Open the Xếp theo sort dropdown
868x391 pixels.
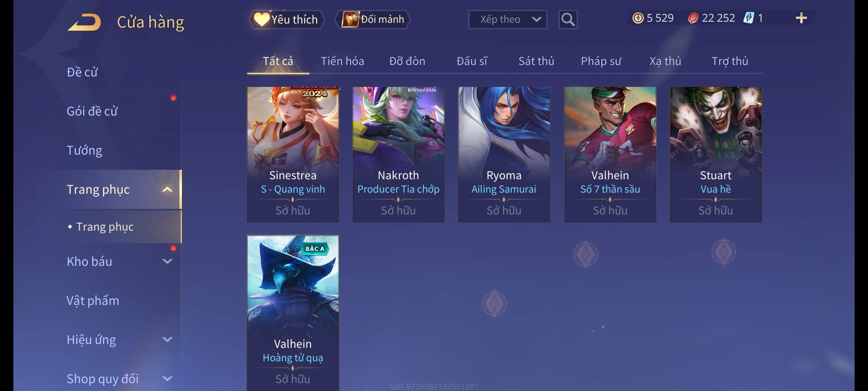[x=507, y=20]
